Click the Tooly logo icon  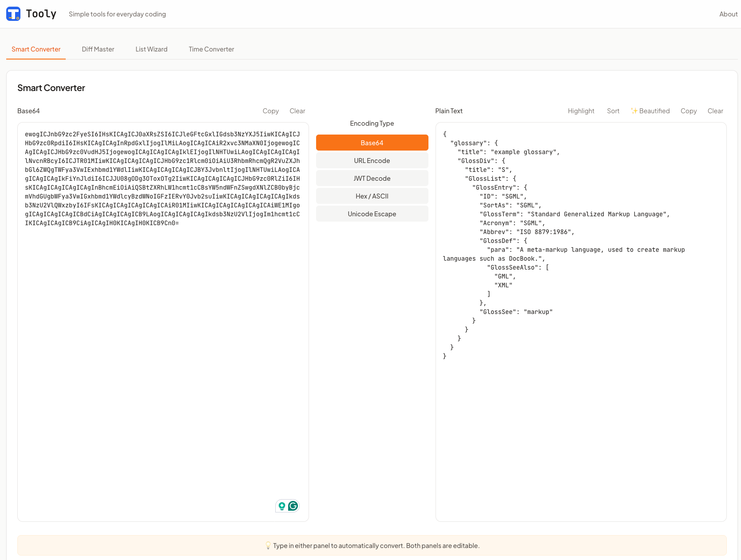(x=12, y=14)
